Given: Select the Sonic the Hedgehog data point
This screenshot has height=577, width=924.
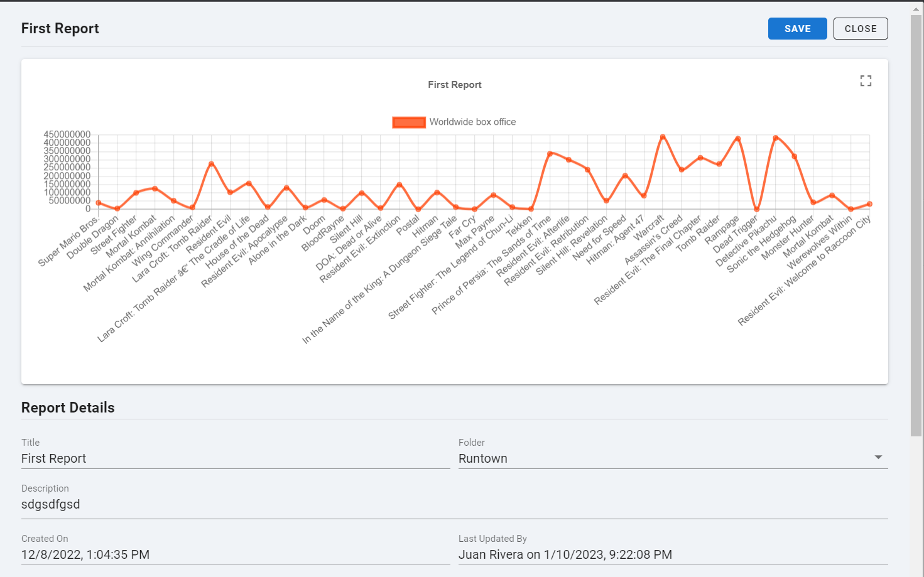Looking at the screenshot, I should pos(795,156).
